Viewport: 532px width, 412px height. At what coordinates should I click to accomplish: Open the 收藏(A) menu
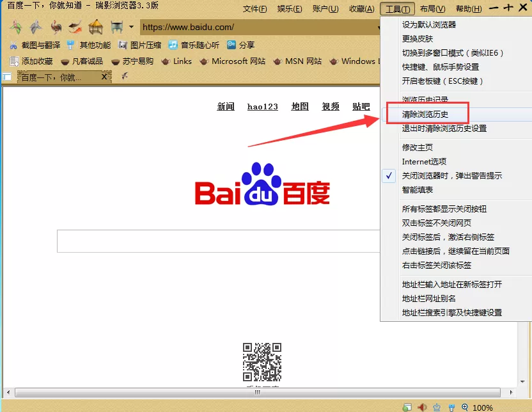(x=362, y=9)
